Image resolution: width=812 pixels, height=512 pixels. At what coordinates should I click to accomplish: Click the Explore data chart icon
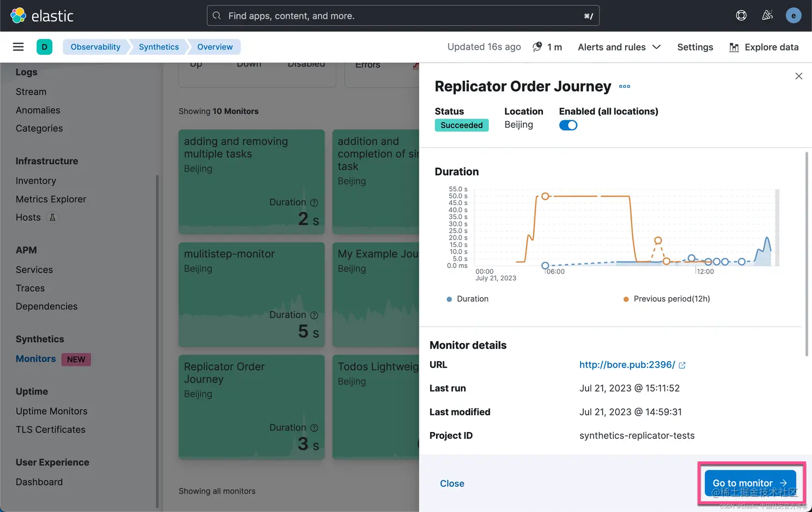tap(734, 47)
